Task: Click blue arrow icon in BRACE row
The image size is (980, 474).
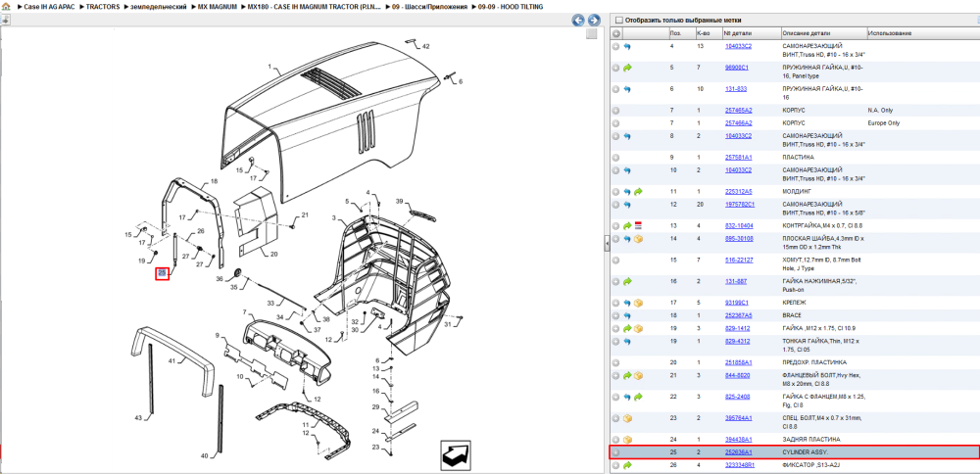Action: 627,315
